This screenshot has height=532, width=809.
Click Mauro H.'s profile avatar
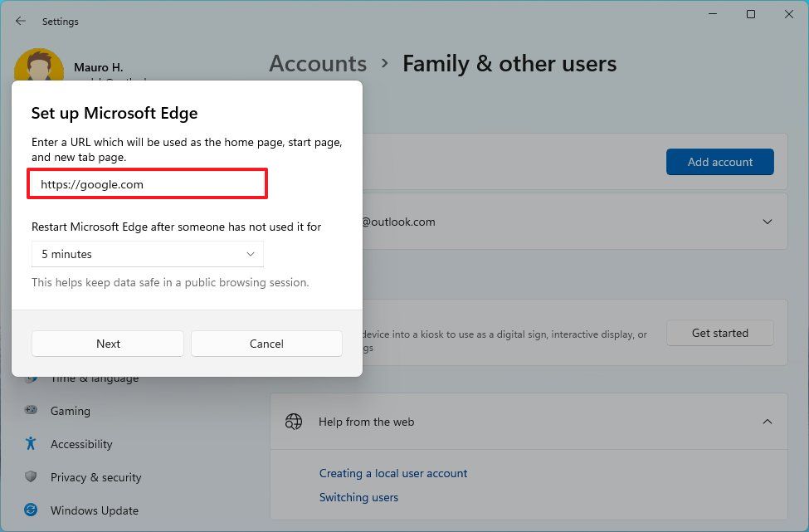tap(39, 66)
